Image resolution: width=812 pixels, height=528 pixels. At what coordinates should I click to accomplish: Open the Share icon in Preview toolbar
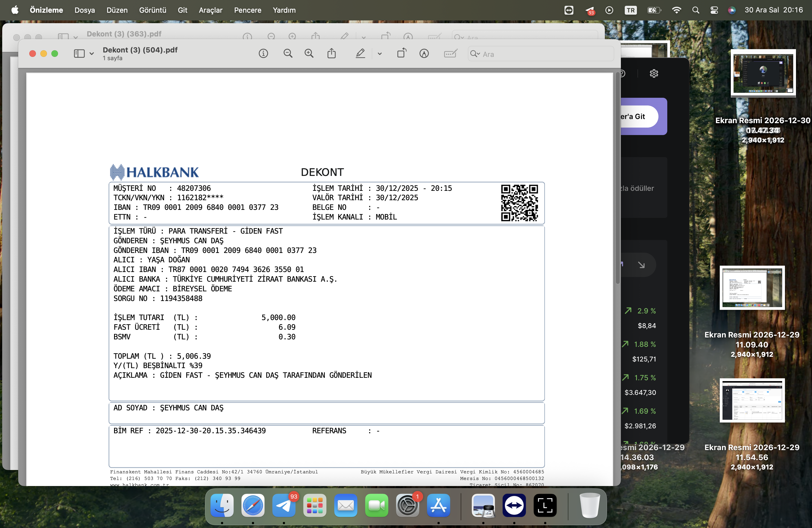click(x=332, y=53)
